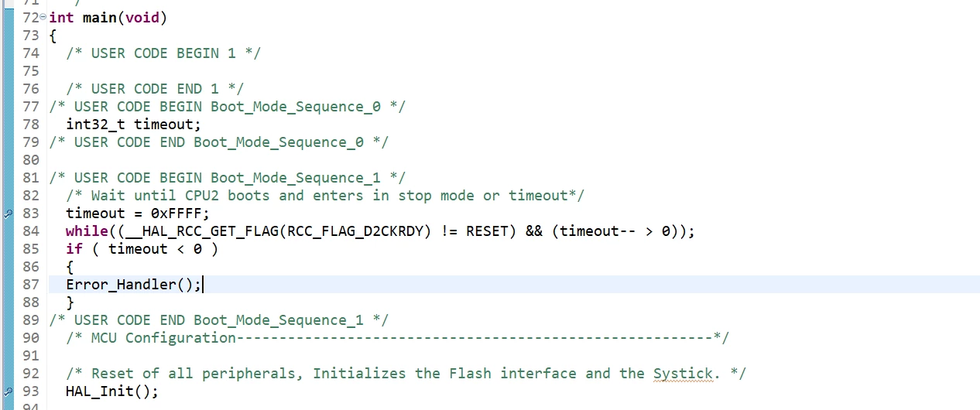Click the breakpoint marker beside line 83

9,214
